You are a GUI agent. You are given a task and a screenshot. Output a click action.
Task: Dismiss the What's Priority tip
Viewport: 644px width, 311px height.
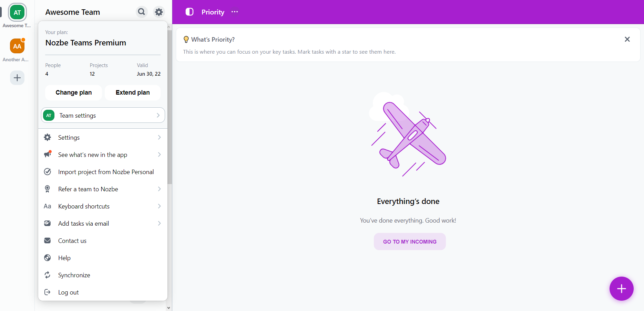(627, 39)
